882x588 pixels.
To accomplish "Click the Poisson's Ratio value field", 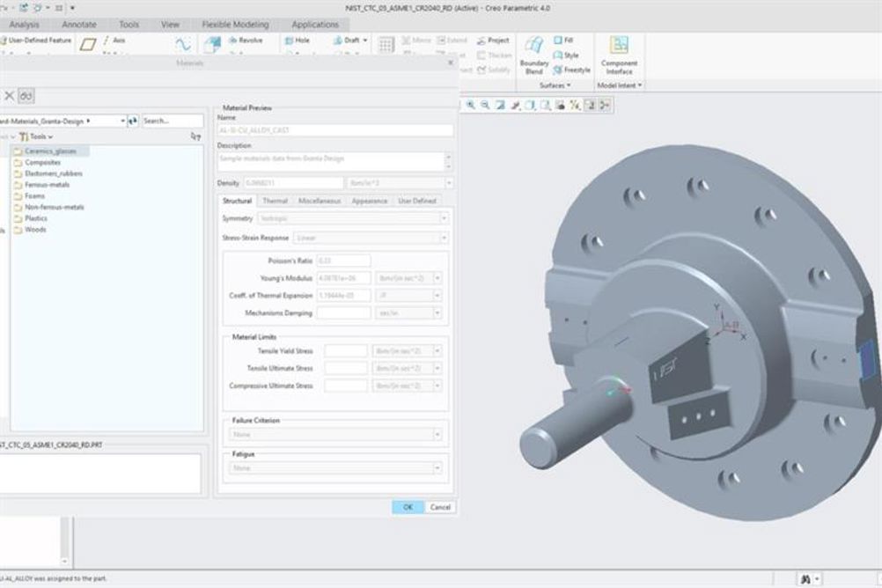I will [343, 261].
